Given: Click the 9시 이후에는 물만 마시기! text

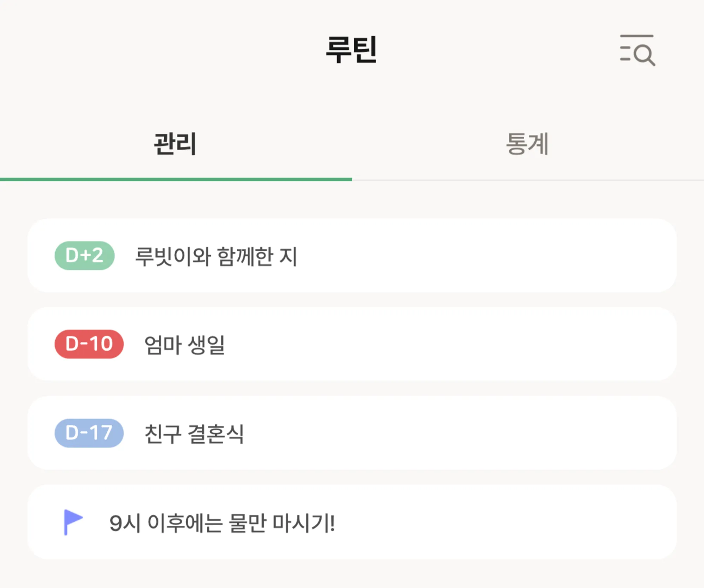Looking at the screenshot, I should (222, 523).
